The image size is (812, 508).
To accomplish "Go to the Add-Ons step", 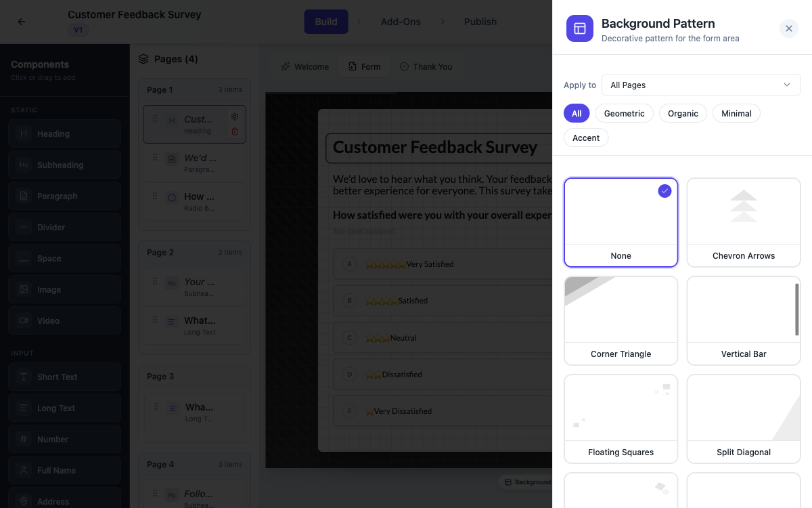I will coord(401,22).
